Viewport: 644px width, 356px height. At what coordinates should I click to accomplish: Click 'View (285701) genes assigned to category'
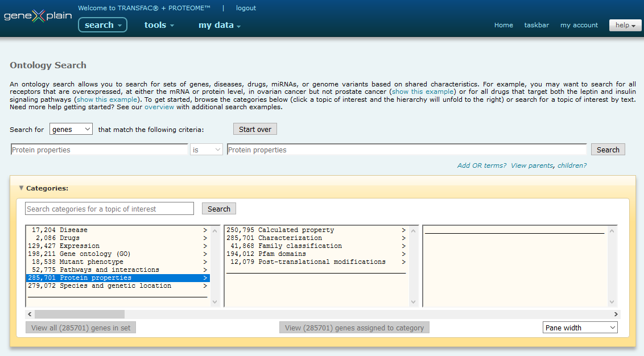(354, 328)
